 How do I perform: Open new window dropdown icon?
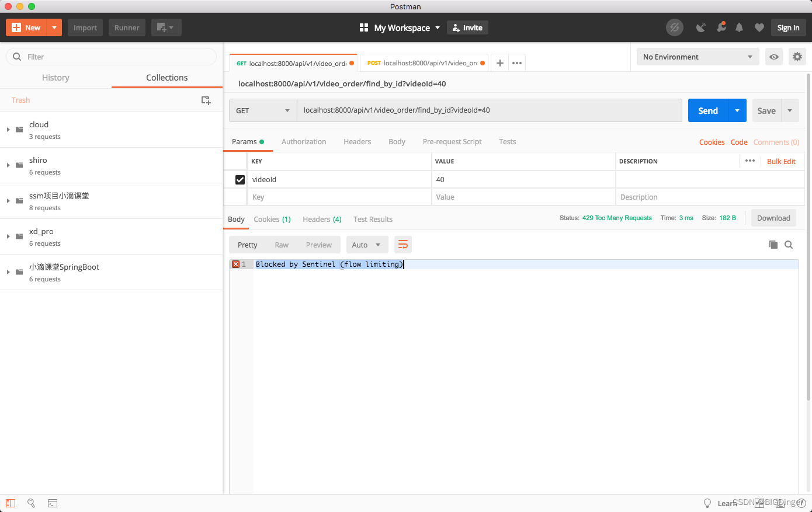pyautogui.click(x=166, y=27)
